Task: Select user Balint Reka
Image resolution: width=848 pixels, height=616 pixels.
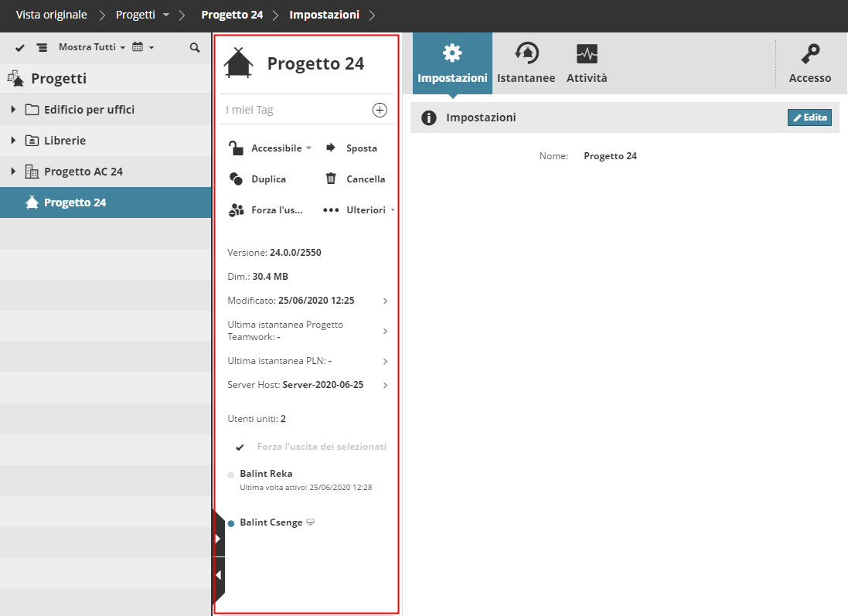Action: pos(266,474)
